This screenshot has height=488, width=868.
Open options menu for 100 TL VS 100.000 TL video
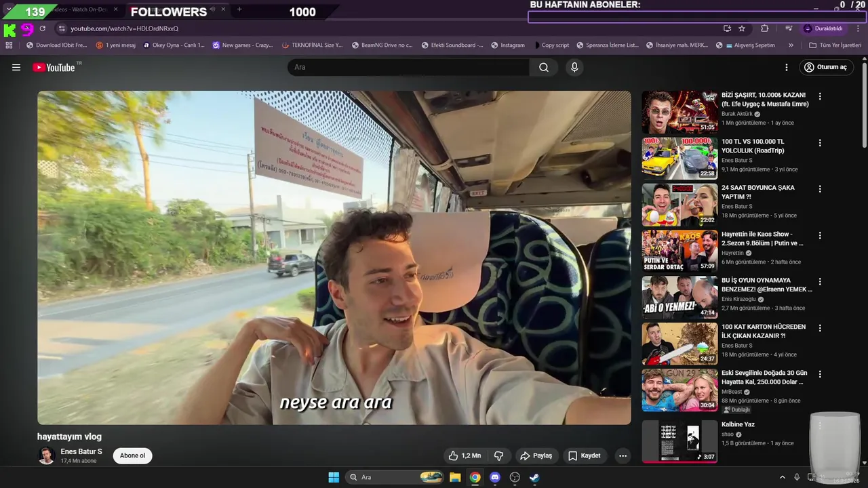pos(820,143)
